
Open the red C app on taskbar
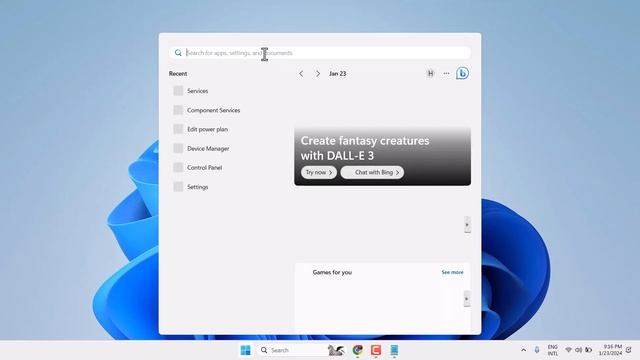(376, 350)
